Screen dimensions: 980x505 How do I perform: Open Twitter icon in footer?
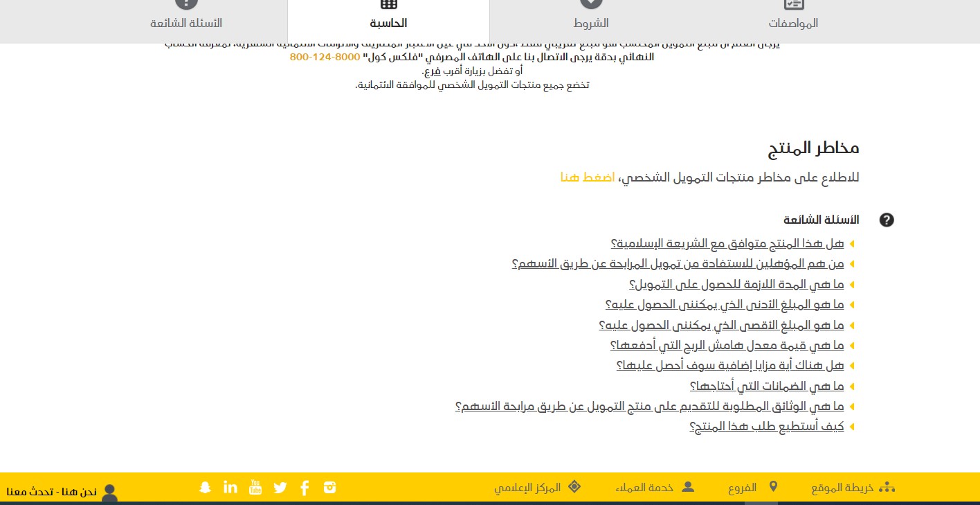click(280, 488)
